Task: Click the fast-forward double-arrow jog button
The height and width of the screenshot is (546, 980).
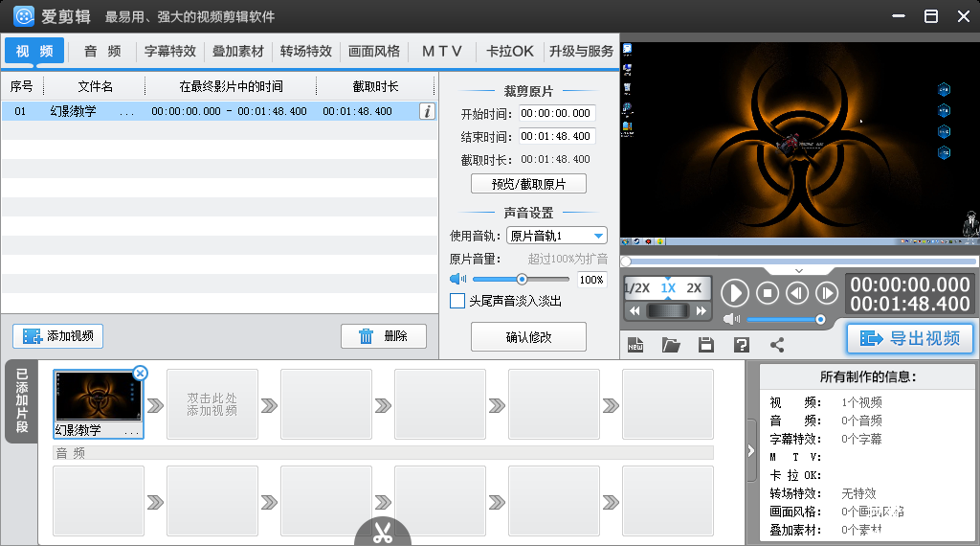Action: point(702,311)
